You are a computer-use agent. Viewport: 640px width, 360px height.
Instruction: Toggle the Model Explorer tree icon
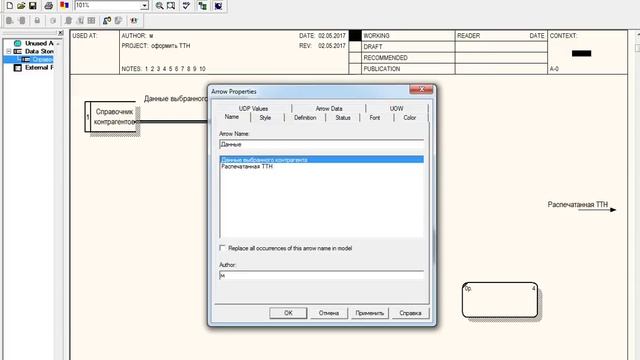tap(202, 6)
